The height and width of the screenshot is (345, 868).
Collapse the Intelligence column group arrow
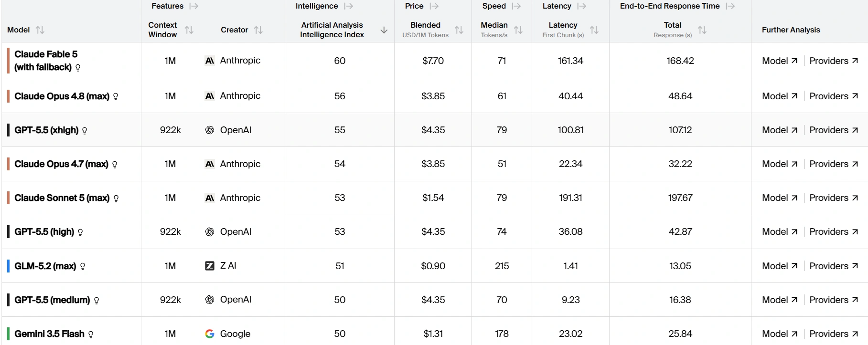(x=349, y=6)
